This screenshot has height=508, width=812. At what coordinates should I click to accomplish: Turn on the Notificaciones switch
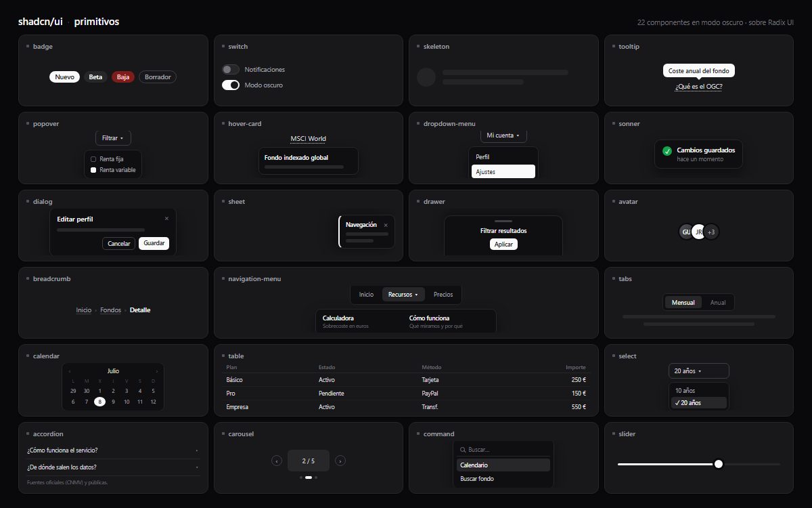pos(231,70)
